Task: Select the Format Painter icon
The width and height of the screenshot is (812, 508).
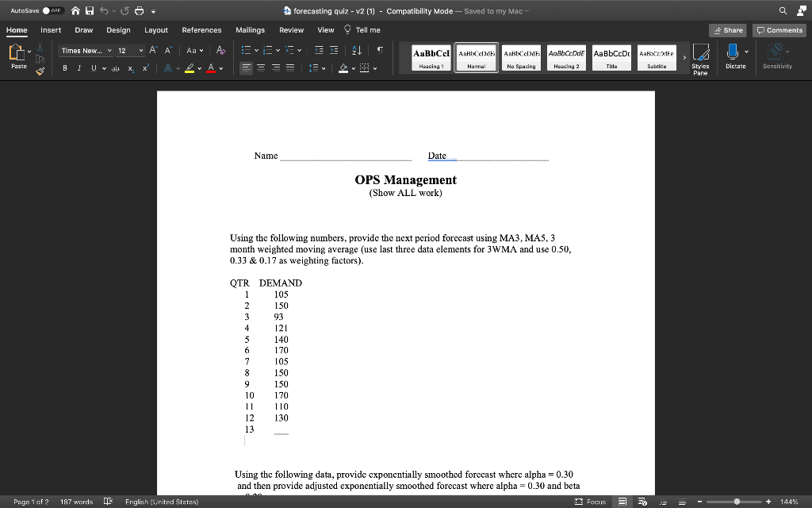Action: pos(39,72)
